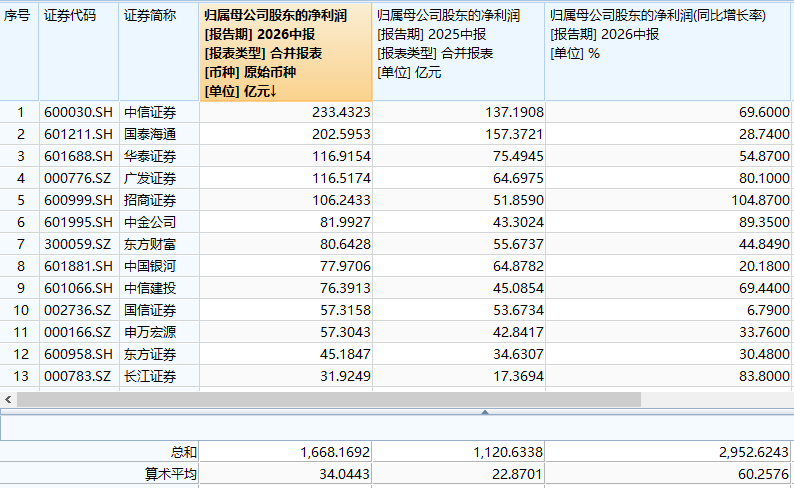Select growth total 2,952.6243
794x488 pixels.
coord(754,452)
